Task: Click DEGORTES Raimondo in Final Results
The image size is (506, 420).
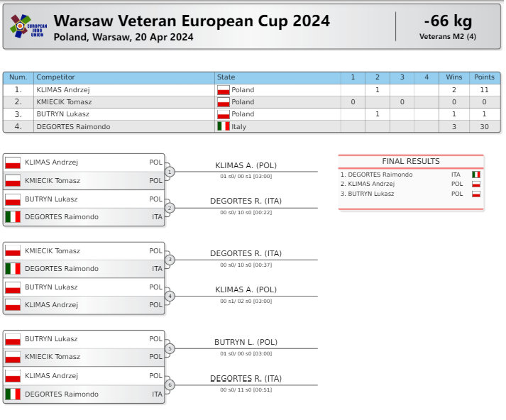Action: (x=380, y=175)
